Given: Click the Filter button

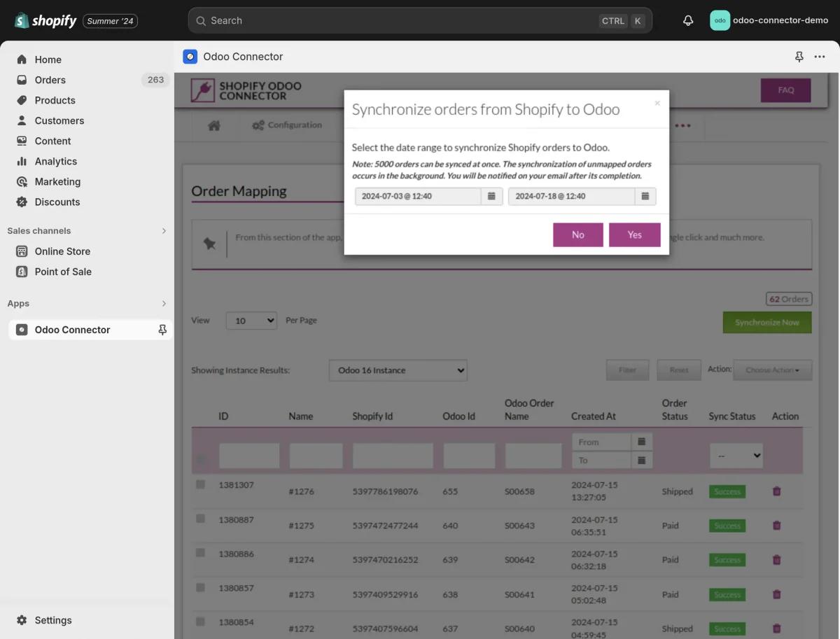Looking at the screenshot, I should point(628,370).
